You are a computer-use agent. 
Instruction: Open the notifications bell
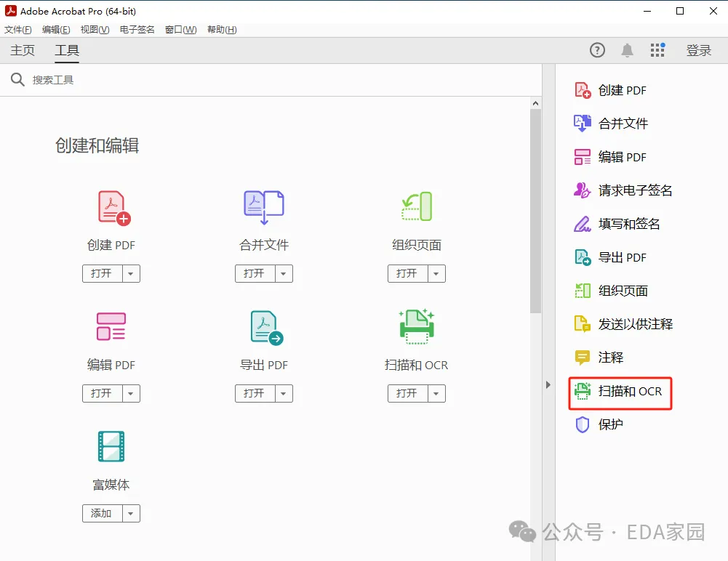tap(627, 50)
